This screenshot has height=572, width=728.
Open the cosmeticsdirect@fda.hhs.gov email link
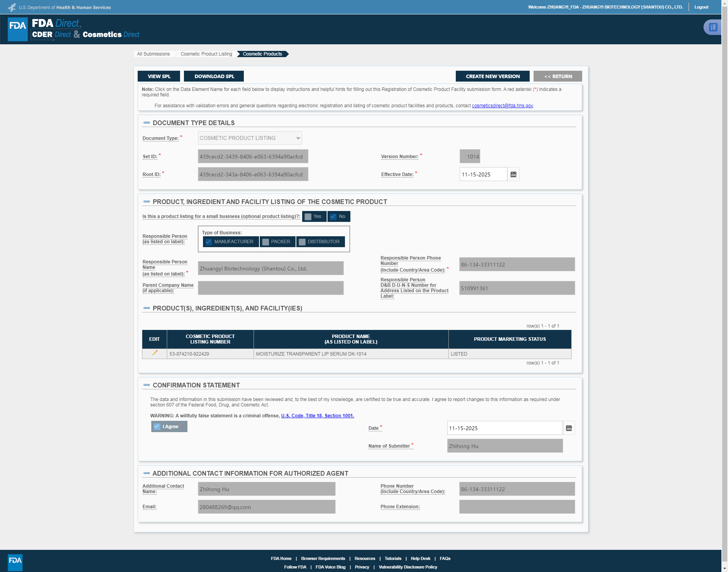(502, 106)
